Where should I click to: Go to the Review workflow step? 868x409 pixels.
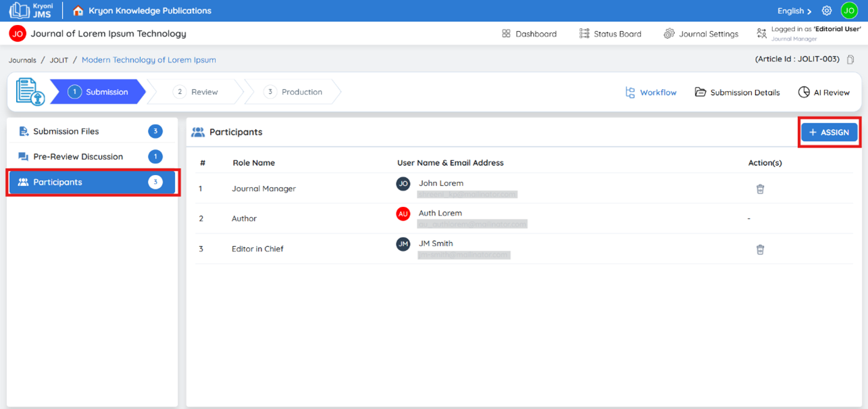pos(196,92)
